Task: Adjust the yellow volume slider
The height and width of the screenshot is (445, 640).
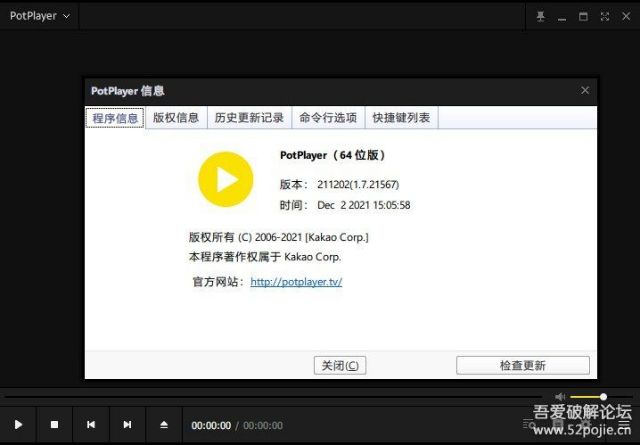Action: [x=601, y=396]
